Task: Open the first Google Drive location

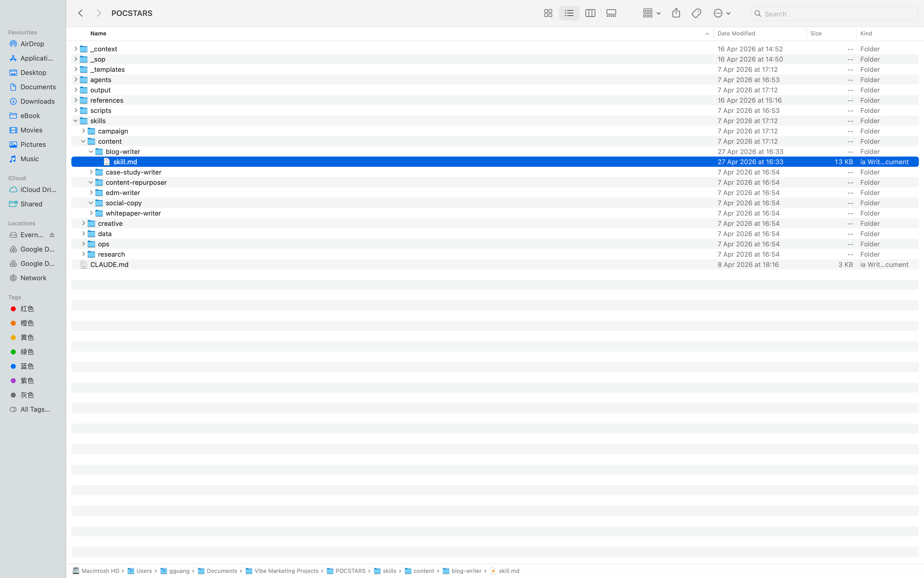Action: [x=33, y=249]
